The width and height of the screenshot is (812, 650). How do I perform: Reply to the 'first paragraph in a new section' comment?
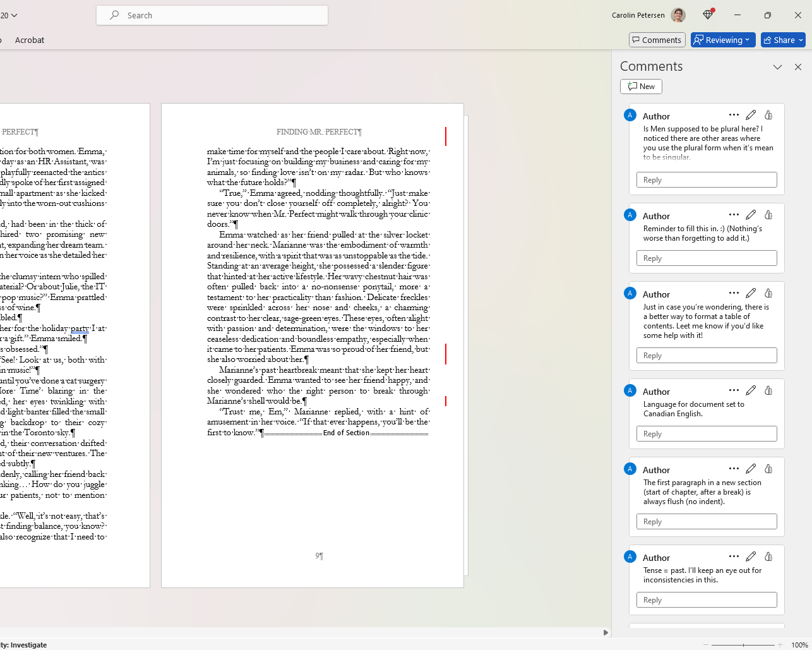tap(707, 522)
